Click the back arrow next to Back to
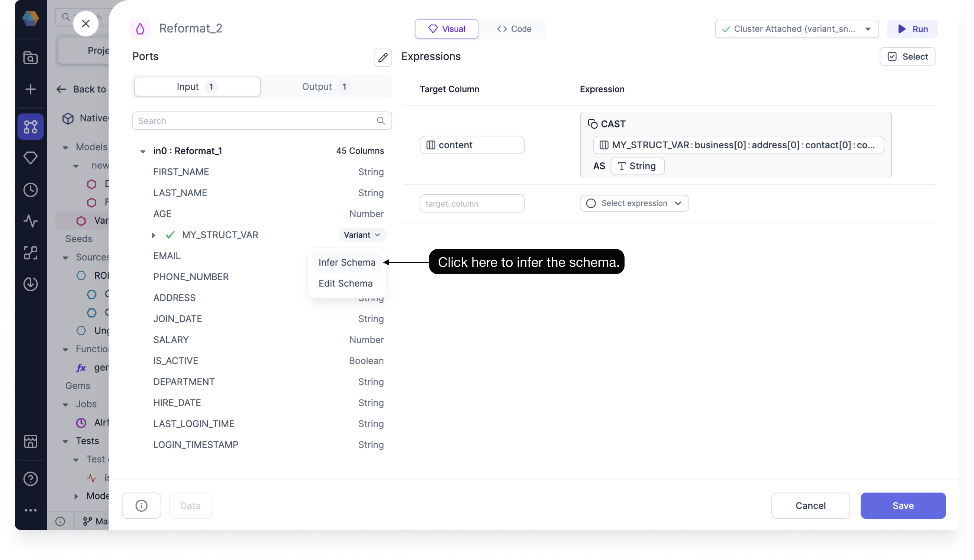974x560 pixels. (61, 89)
